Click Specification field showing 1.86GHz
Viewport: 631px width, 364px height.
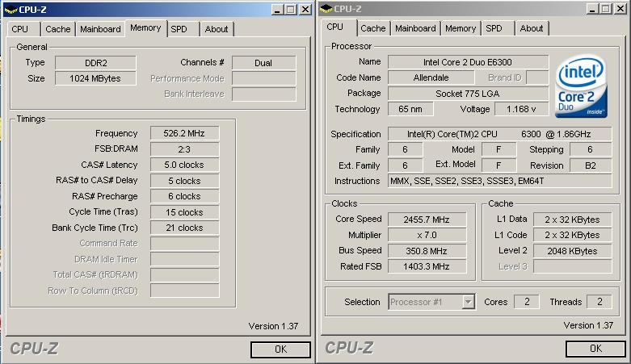tap(500, 134)
